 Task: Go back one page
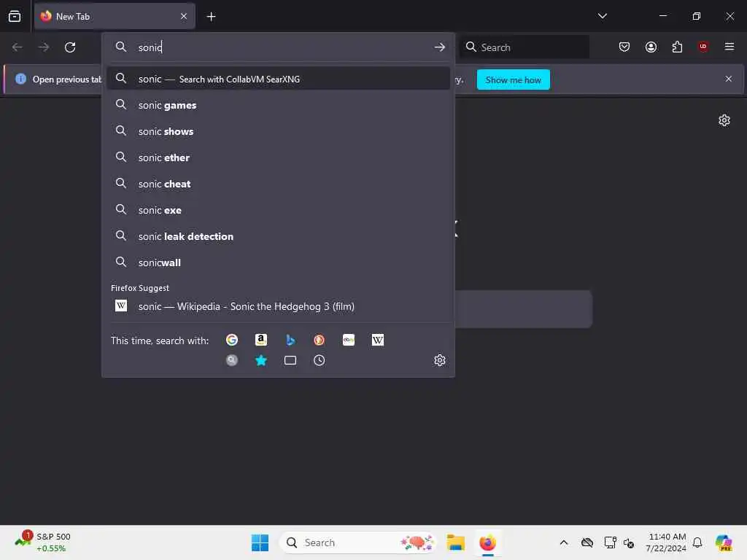pos(18,47)
